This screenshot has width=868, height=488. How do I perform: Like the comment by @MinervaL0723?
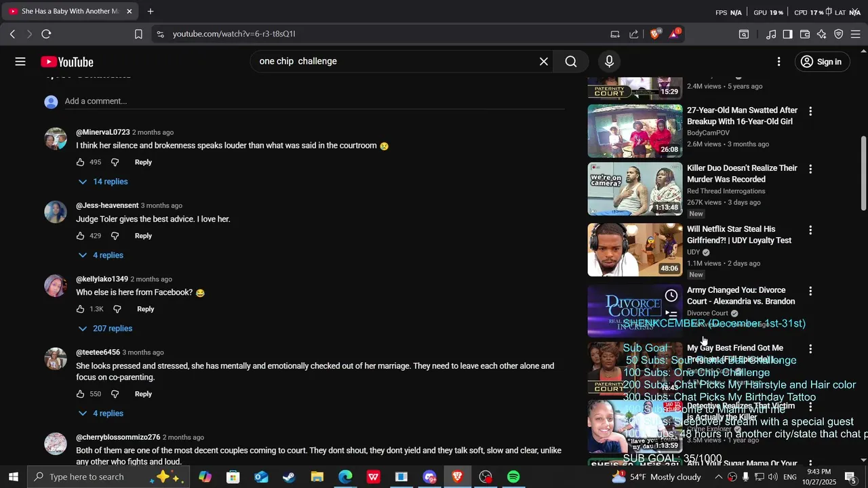pyautogui.click(x=80, y=162)
